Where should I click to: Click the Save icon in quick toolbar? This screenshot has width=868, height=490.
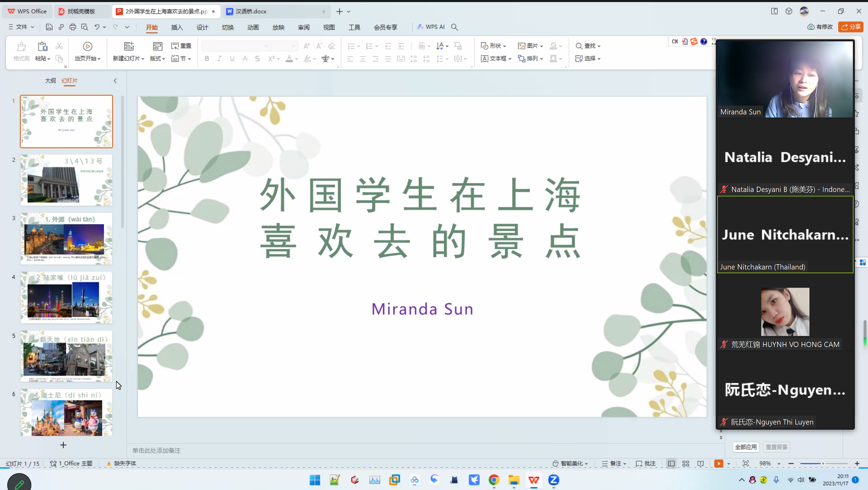[49, 27]
